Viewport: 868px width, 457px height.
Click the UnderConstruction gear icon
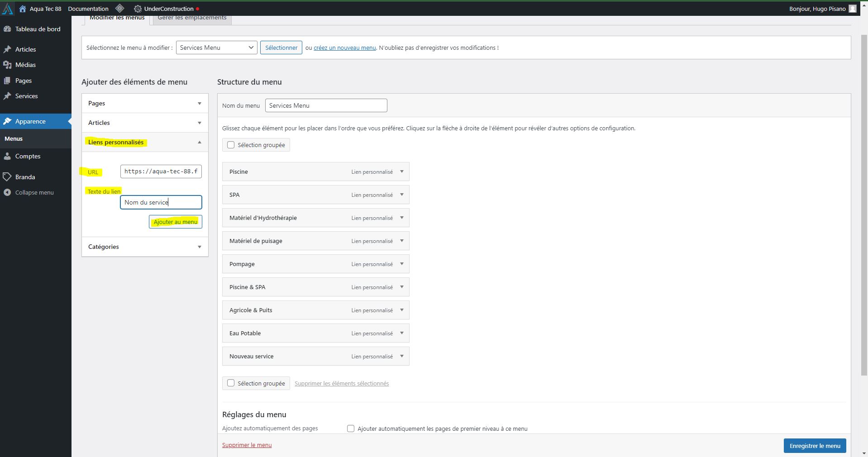click(x=138, y=9)
